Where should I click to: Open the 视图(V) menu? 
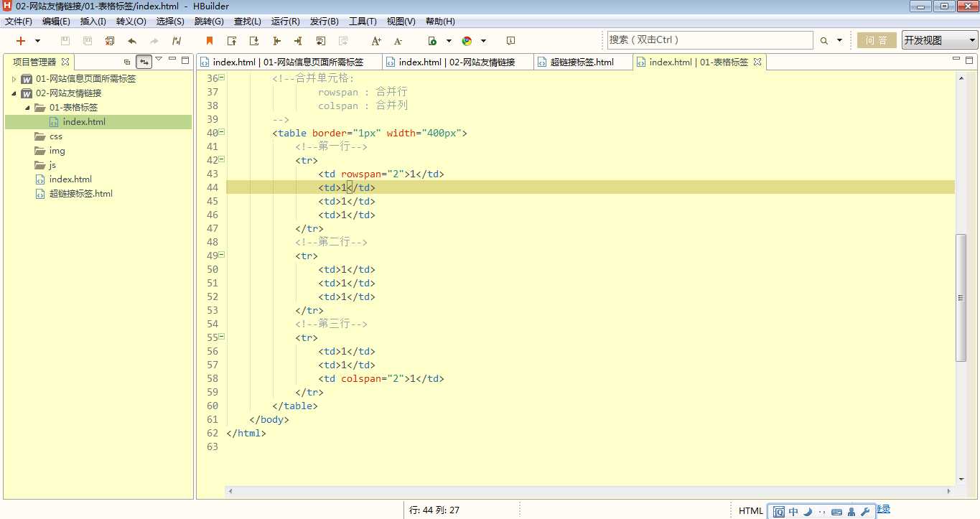tap(401, 22)
